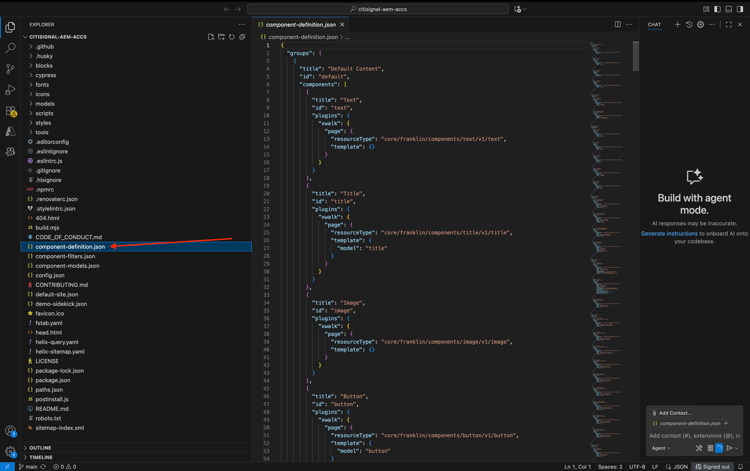
Task: Open the Source Control view
Action: coord(11,69)
